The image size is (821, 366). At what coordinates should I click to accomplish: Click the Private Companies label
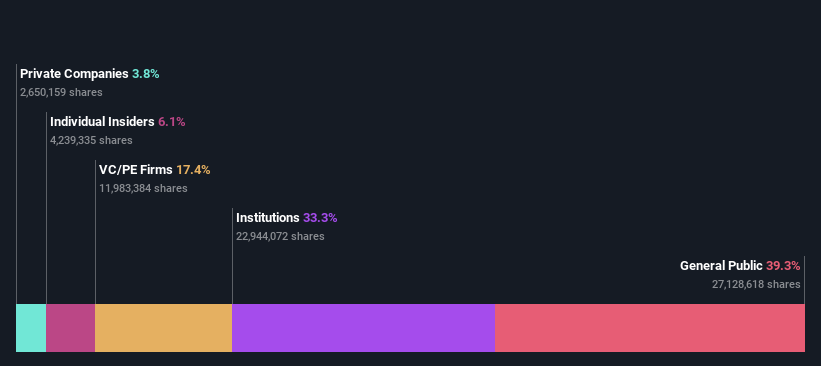tap(74, 74)
